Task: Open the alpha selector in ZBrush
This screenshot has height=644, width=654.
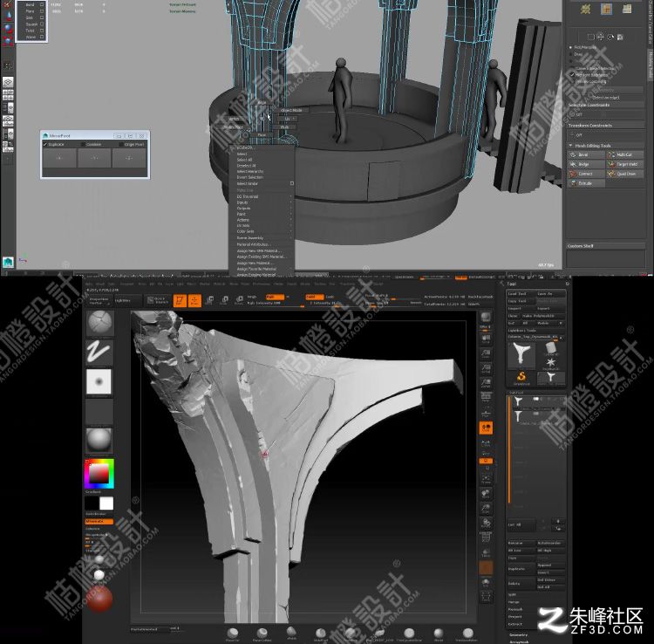Action: pyautogui.click(x=99, y=381)
